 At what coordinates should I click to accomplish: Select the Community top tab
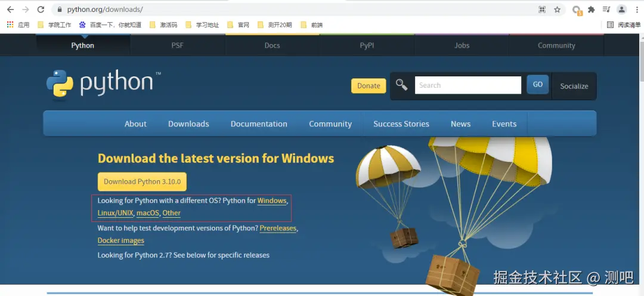pyautogui.click(x=556, y=45)
